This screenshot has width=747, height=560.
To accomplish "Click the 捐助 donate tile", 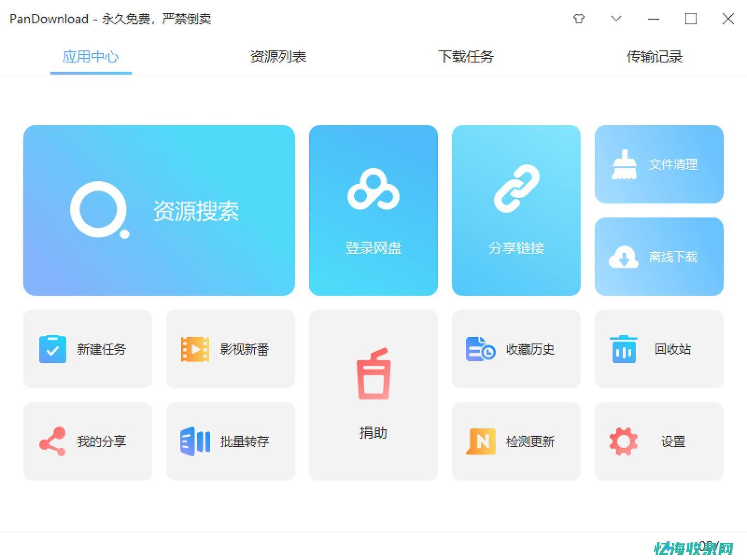I will pyautogui.click(x=372, y=395).
